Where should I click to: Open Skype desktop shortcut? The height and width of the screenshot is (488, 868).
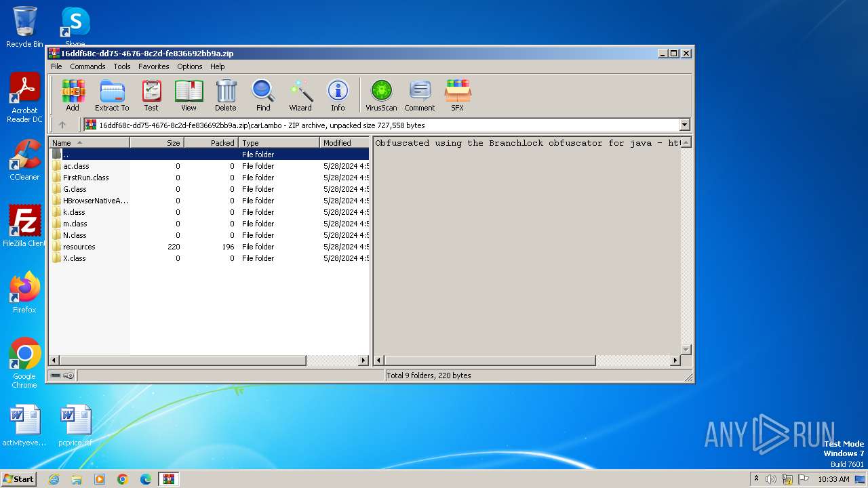click(75, 27)
